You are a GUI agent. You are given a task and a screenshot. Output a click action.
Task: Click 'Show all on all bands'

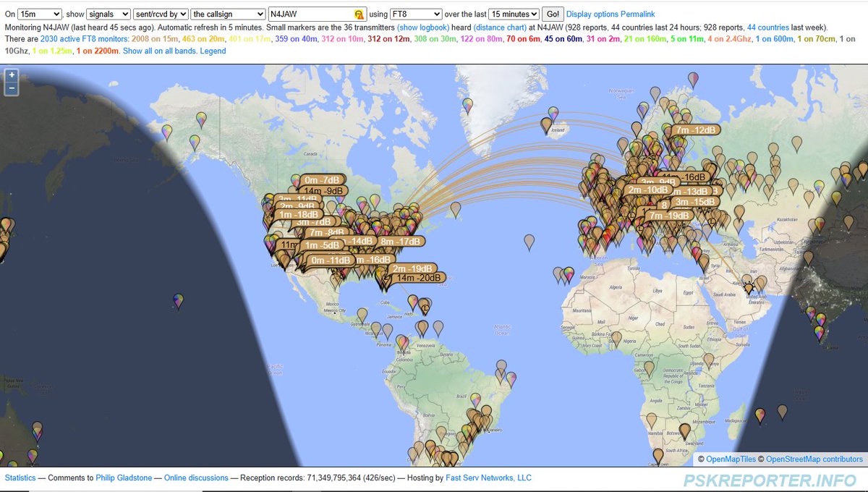(160, 51)
